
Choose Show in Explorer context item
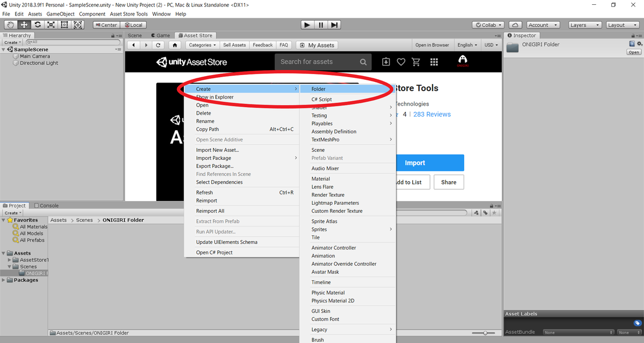tap(241, 97)
